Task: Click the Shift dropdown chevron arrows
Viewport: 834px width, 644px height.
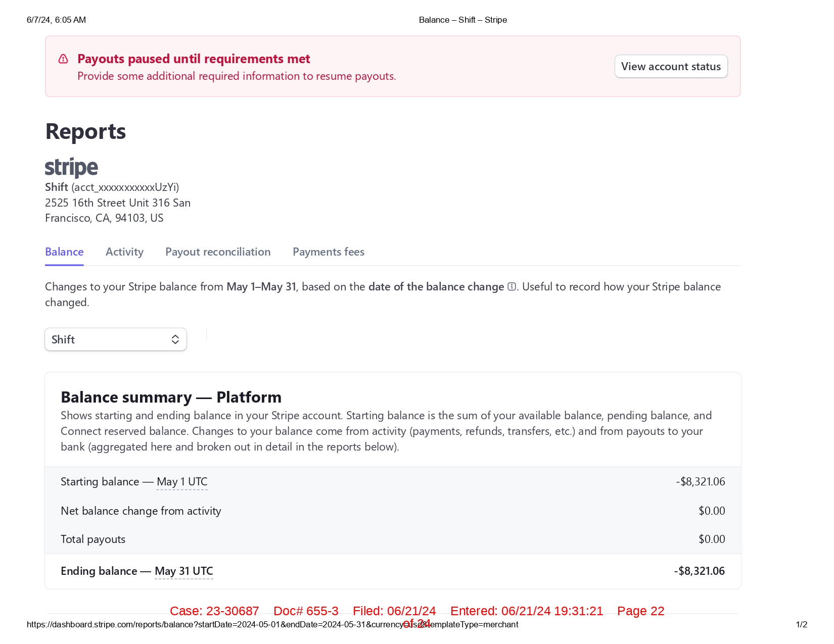Action: point(175,339)
